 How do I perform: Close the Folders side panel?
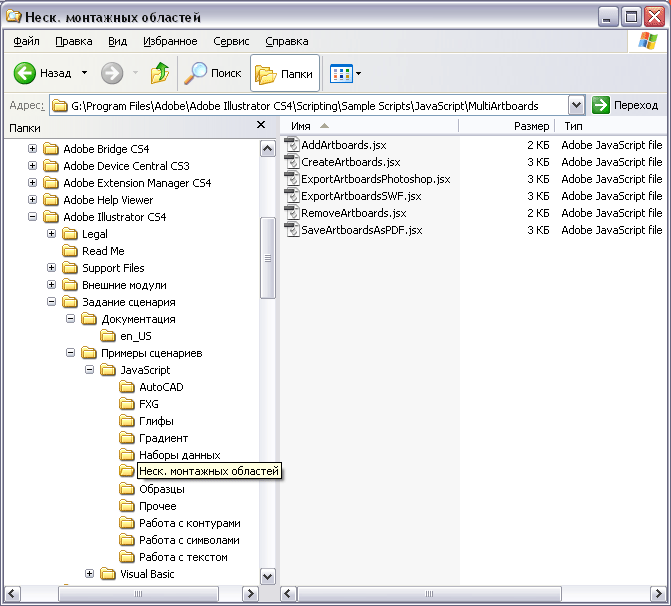[x=261, y=126]
